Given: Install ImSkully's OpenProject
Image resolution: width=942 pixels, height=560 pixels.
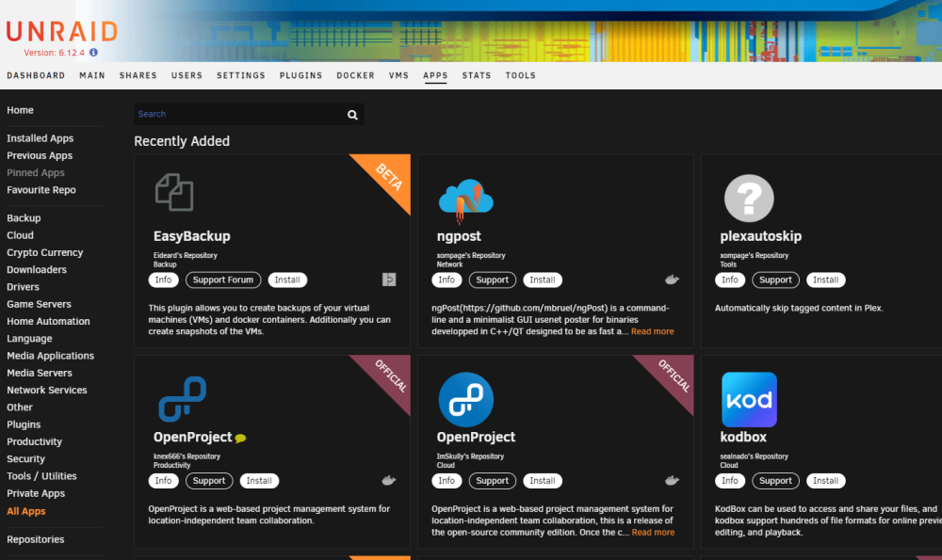Looking at the screenshot, I should (543, 481).
